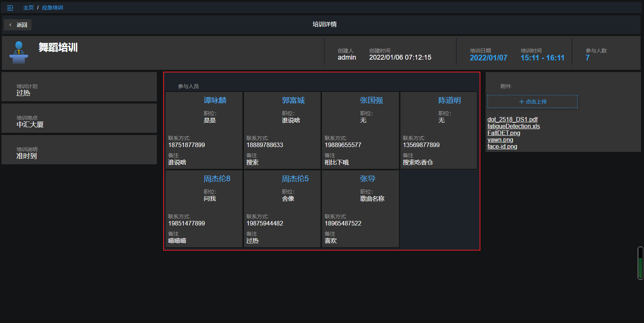Click the training date 2022/01/07
The width and height of the screenshot is (644, 323).
click(489, 58)
